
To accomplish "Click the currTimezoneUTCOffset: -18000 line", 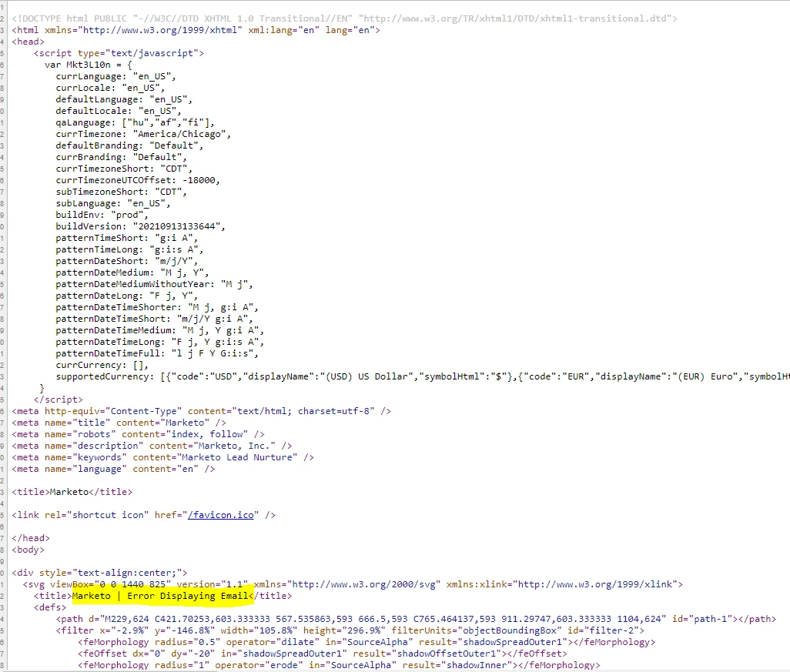I will [138, 181].
